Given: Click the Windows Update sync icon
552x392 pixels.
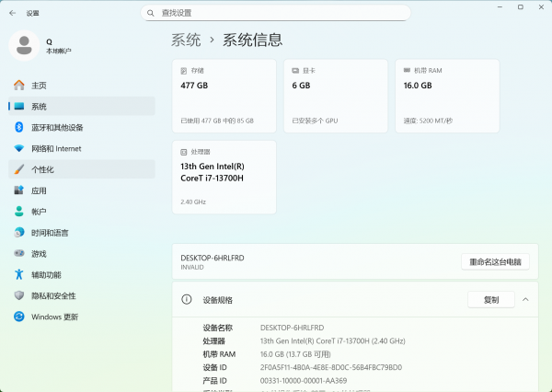Looking at the screenshot, I should click(x=19, y=317).
